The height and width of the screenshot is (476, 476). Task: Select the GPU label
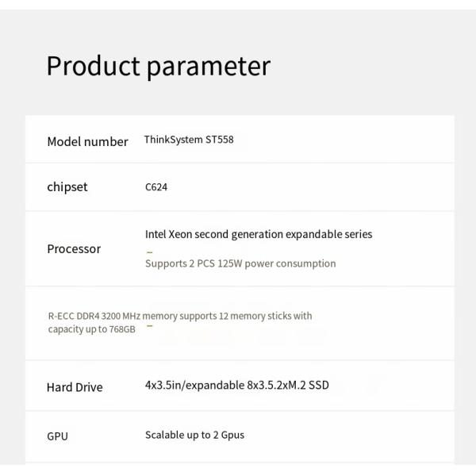pos(57,436)
